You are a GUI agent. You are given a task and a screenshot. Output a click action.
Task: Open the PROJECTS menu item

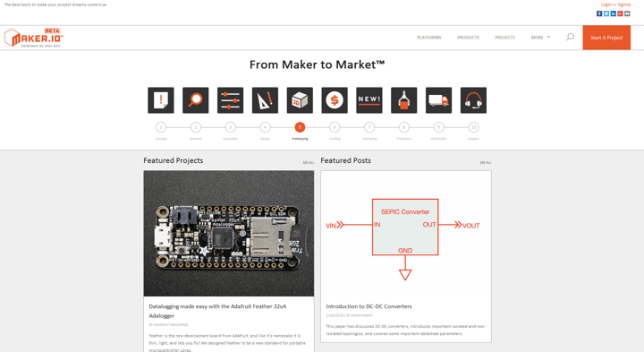(504, 38)
